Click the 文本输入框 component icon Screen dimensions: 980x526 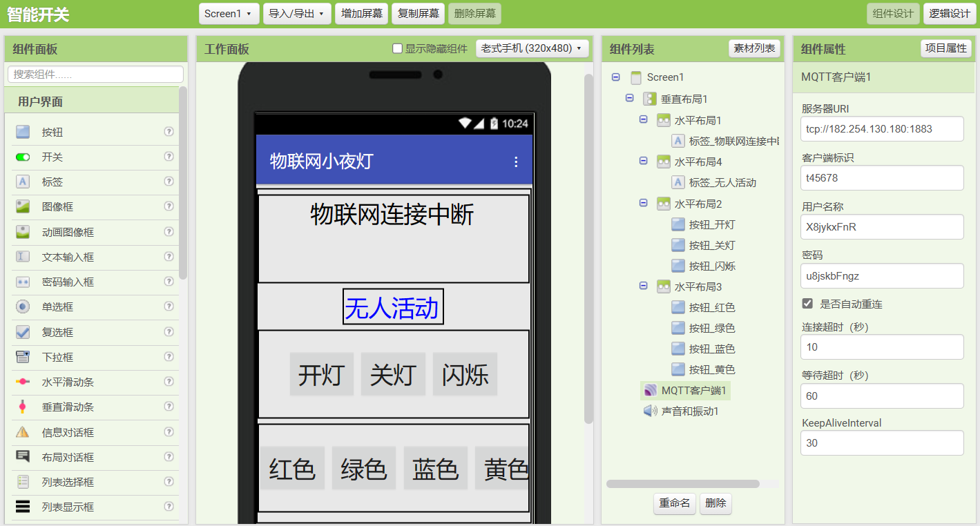(x=23, y=257)
